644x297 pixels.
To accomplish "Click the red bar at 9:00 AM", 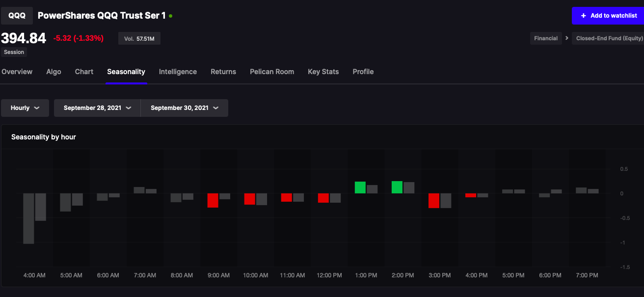I will 213,200.
